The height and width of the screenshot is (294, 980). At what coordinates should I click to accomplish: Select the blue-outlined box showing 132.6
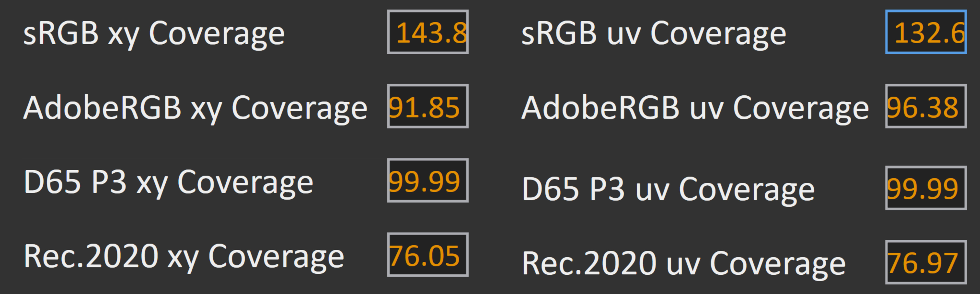click(926, 32)
